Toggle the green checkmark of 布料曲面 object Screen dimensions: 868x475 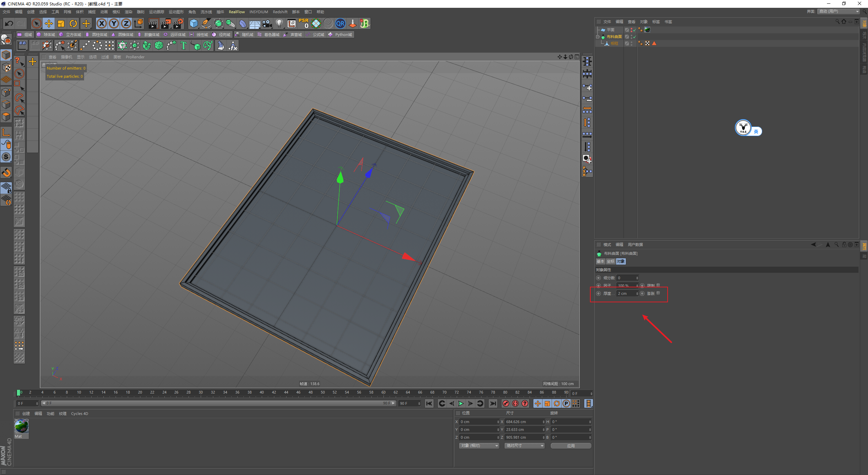634,37
